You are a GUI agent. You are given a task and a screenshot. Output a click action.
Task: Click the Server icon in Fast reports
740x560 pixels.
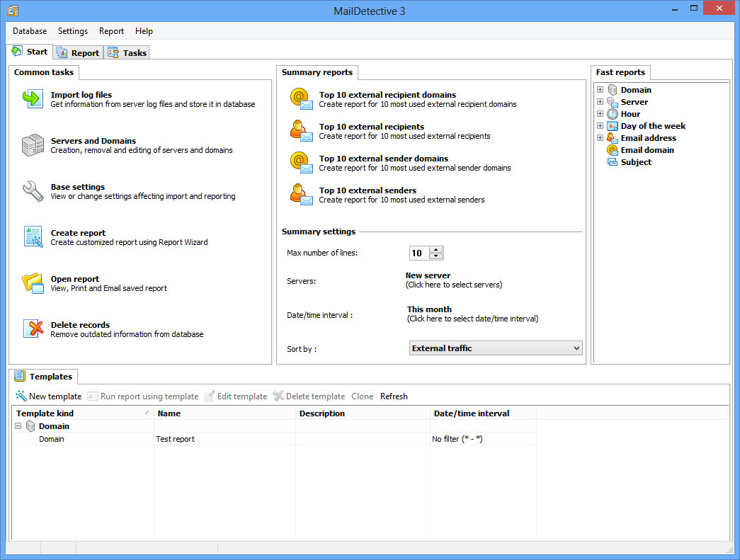point(612,102)
